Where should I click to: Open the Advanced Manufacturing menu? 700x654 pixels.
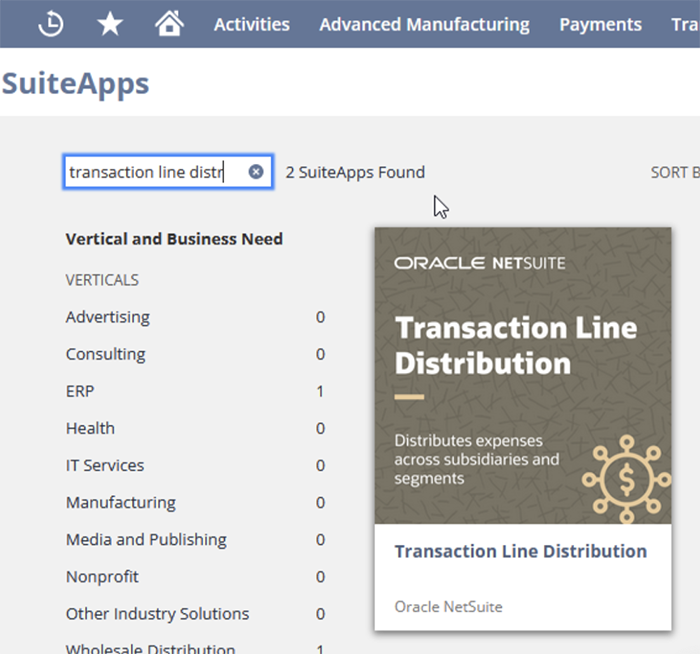click(x=424, y=24)
